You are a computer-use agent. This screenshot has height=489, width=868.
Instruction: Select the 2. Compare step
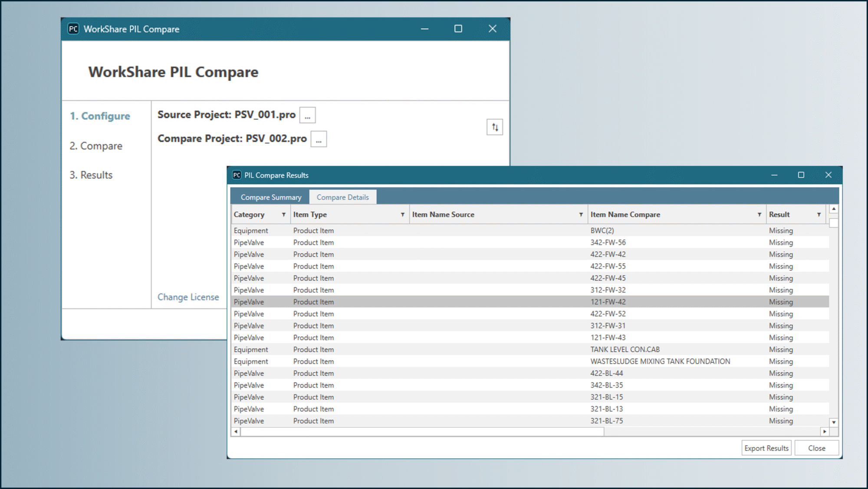[96, 146]
